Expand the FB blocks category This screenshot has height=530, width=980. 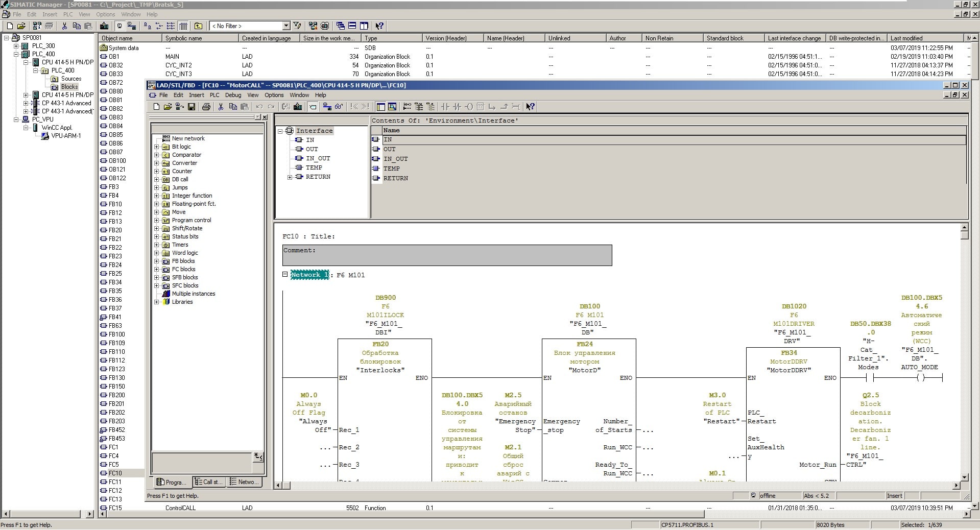157,261
